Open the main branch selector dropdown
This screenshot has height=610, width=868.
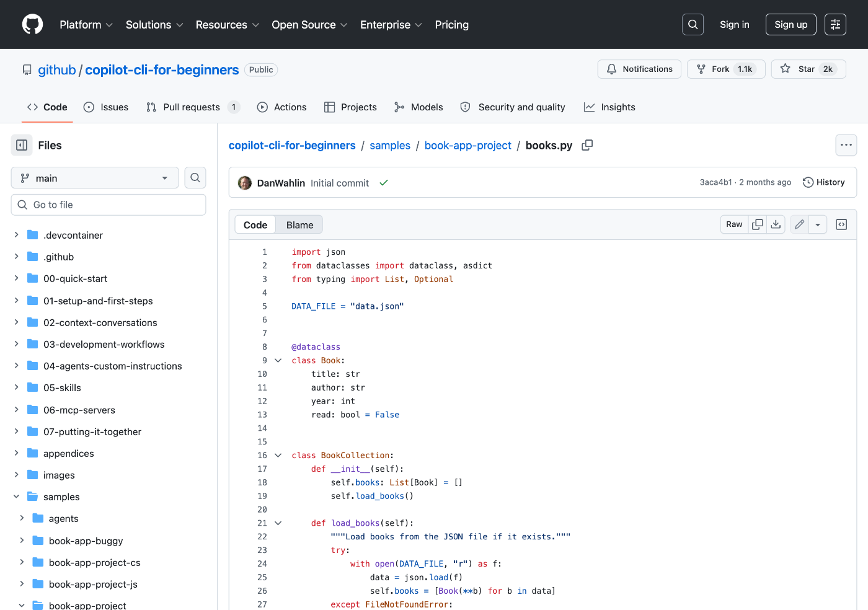coord(95,178)
